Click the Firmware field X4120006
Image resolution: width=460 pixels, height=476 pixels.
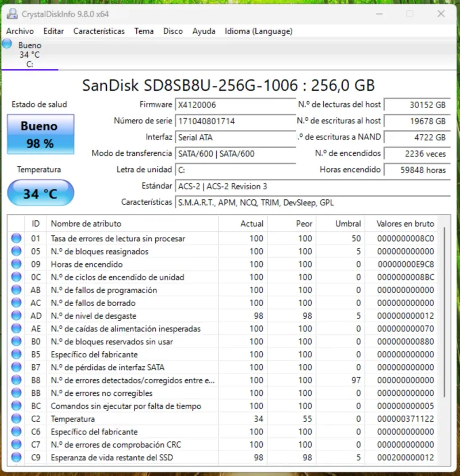click(235, 105)
